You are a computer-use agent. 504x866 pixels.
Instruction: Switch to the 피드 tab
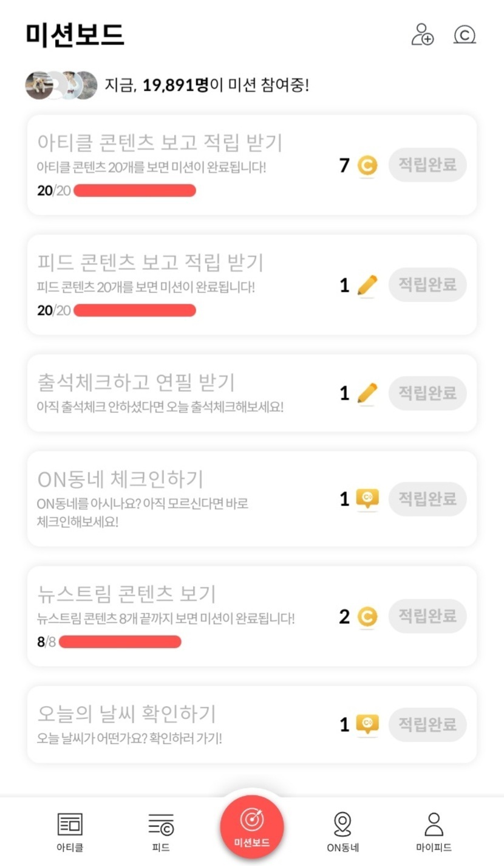point(161,831)
